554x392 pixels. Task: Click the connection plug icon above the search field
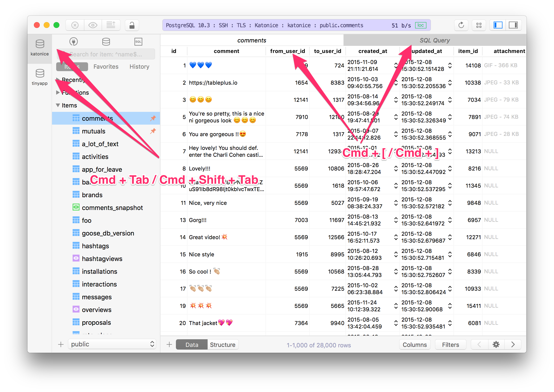click(x=73, y=41)
